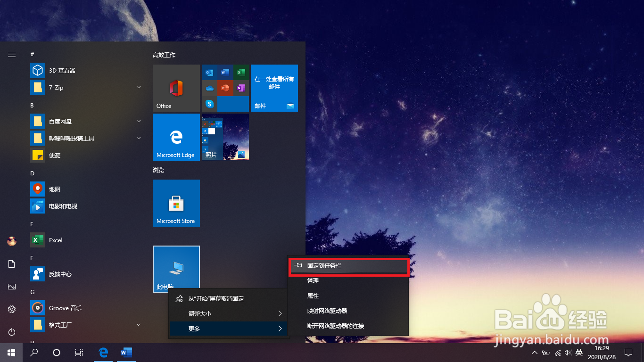Expand the Start menu hamburger
This screenshot has width=644, height=362.
(12, 55)
